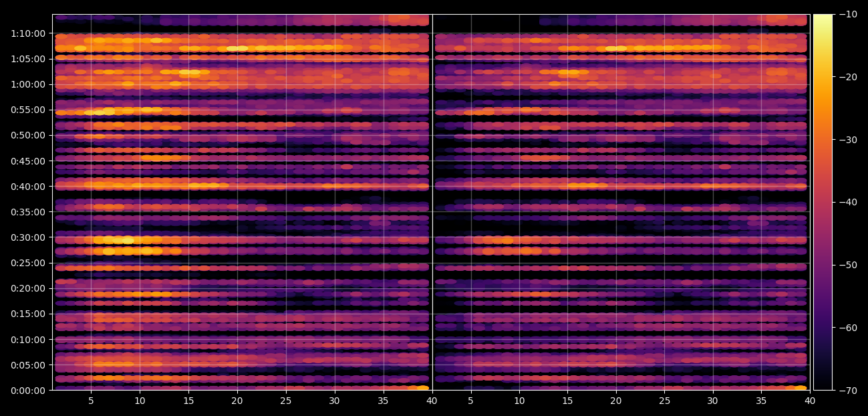
Task: Select x-axis label 20 under right heatmap
Action: (x=616, y=401)
